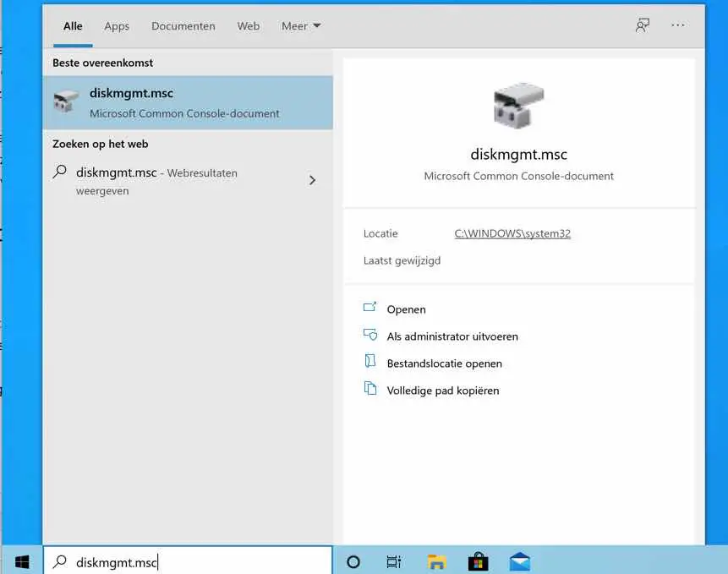728x574 pixels.
Task: Open Microsoft Store from the taskbar
Action: pyautogui.click(x=478, y=562)
